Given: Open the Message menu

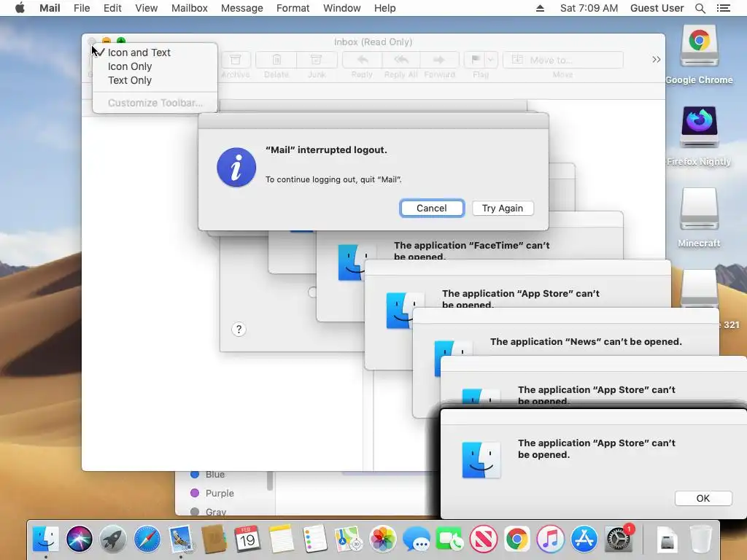Looking at the screenshot, I should 241,8.
